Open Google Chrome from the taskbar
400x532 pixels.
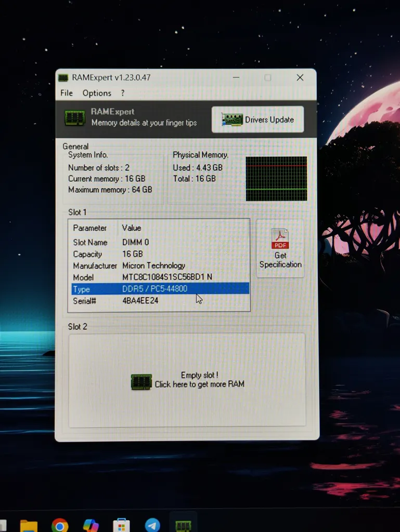click(60, 525)
